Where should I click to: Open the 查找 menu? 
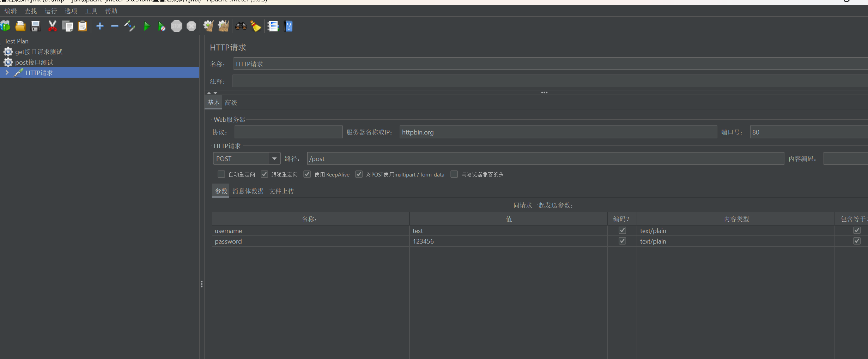[x=31, y=11]
